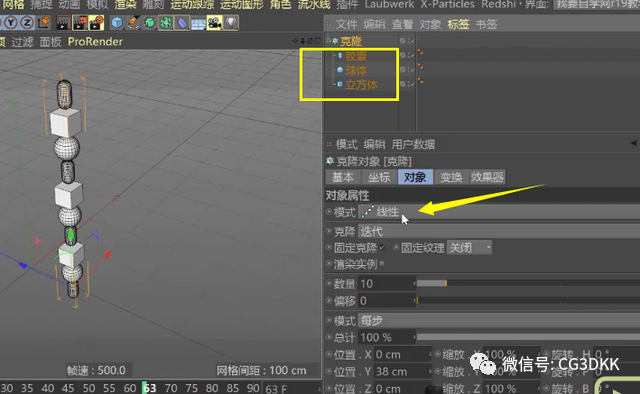Viewport: 640px width, 394px height.
Task: Open the 书签 menu in object manager
Action: click(487, 24)
